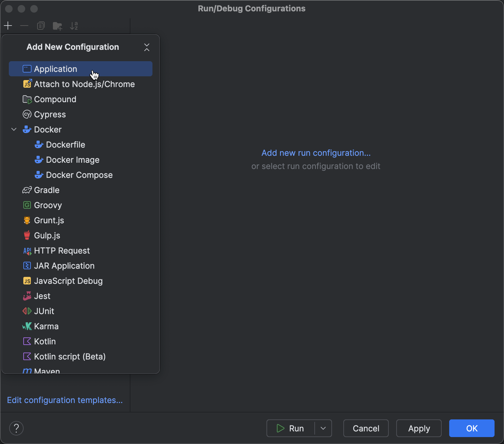Click the Apply button

pos(419,428)
